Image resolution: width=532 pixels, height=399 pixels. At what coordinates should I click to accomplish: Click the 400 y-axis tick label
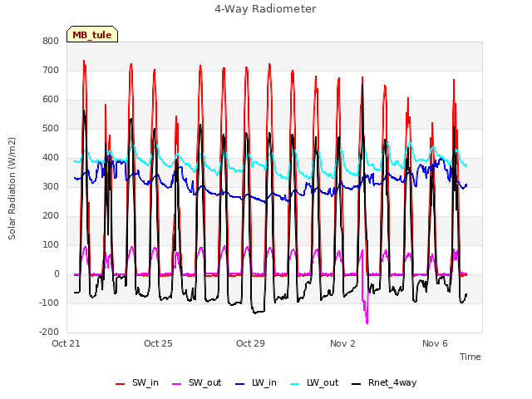tap(51, 157)
